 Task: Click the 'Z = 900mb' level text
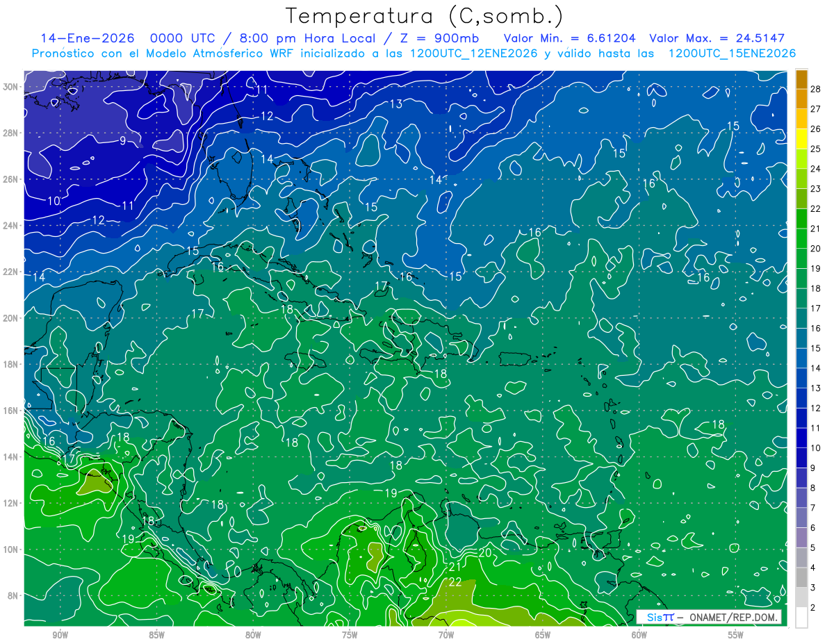coord(437,38)
